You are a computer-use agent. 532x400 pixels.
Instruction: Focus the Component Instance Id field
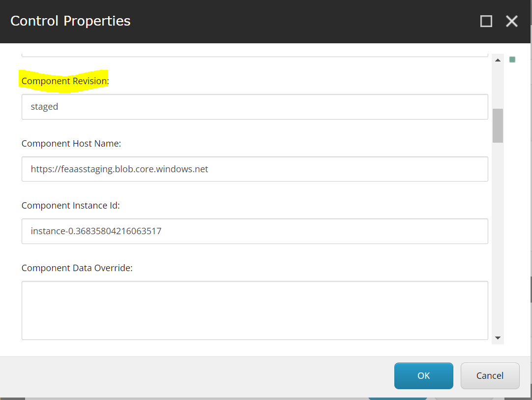pyautogui.click(x=255, y=231)
